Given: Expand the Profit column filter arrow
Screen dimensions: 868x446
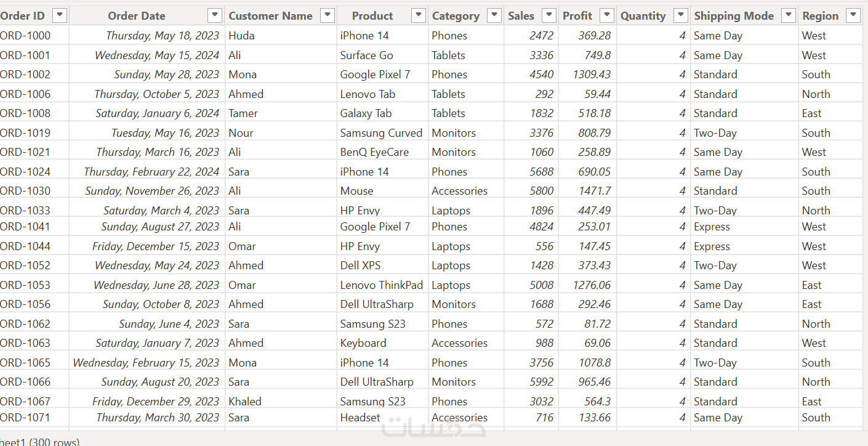Looking at the screenshot, I should [x=607, y=15].
